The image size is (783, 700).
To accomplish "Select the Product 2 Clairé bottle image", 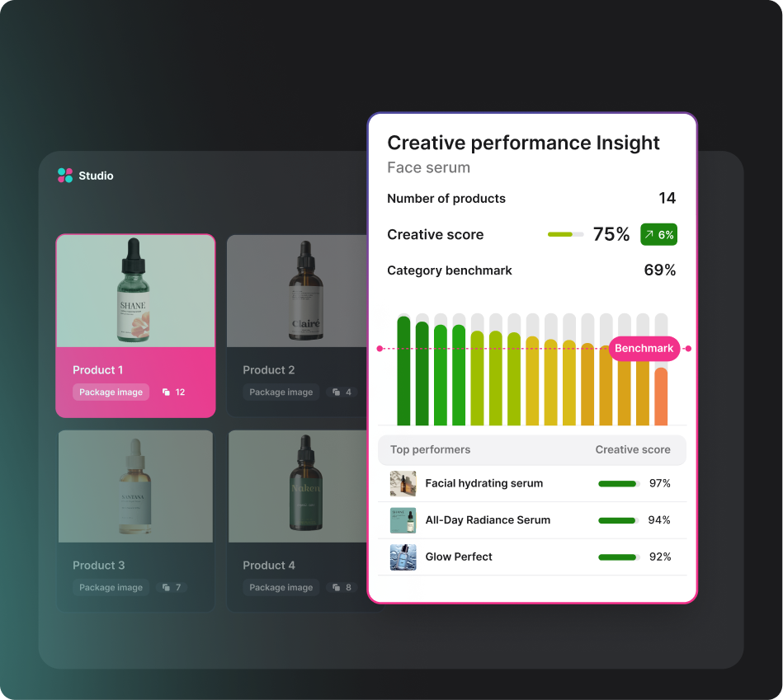I will click(x=305, y=291).
